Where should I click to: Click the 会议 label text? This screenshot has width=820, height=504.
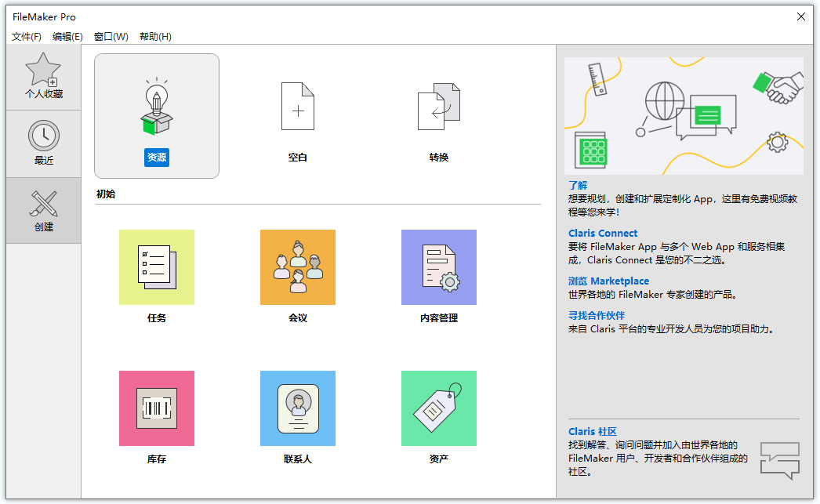tap(298, 318)
